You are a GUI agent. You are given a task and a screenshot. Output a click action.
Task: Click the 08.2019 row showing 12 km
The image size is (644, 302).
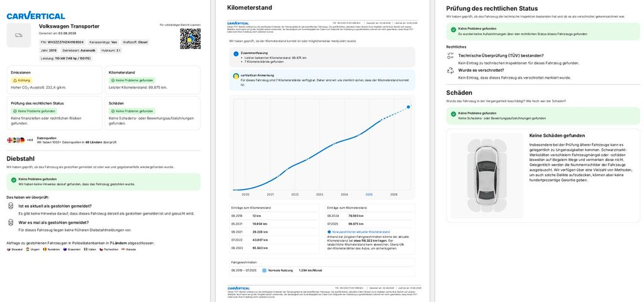tap(274, 216)
